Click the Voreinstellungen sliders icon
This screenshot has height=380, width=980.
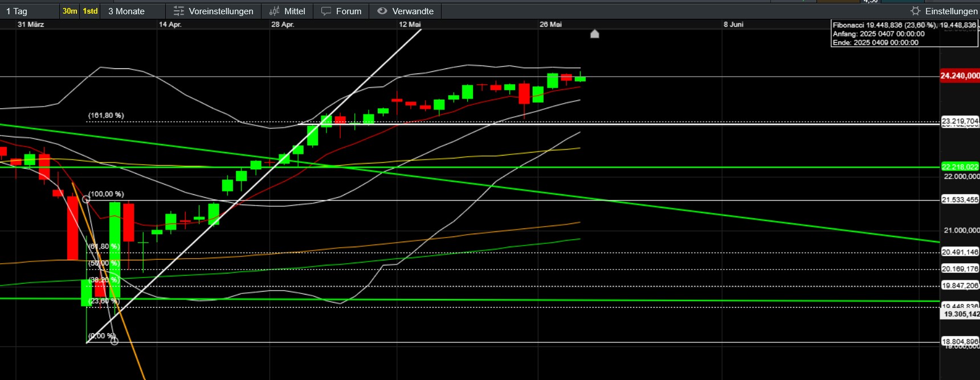point(178,11)
